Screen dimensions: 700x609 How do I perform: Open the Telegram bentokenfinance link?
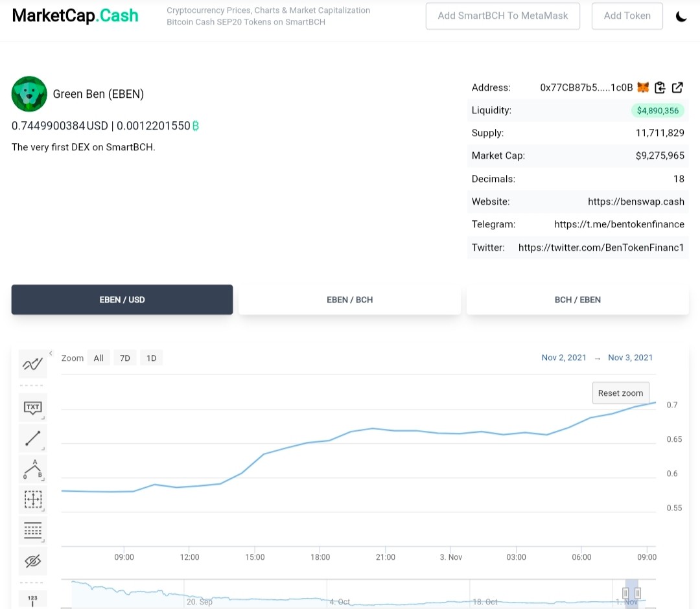[619, 224]
